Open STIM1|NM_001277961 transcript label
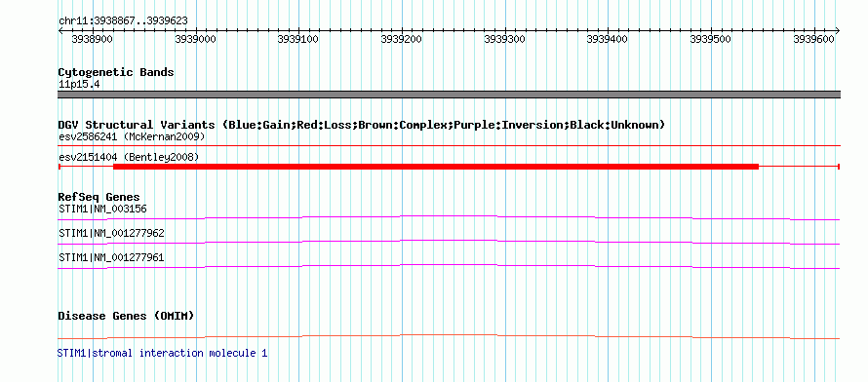 point(111,257)
